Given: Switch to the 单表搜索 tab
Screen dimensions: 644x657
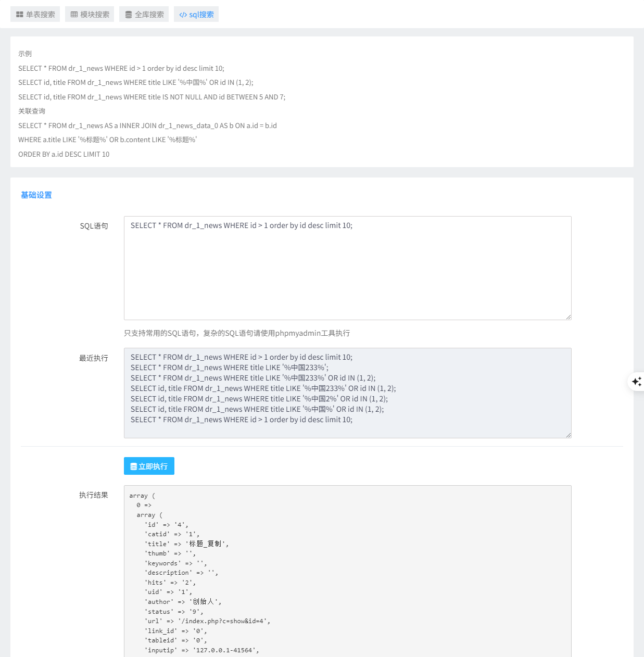Looking at the screenshot, I should point(35,15).
